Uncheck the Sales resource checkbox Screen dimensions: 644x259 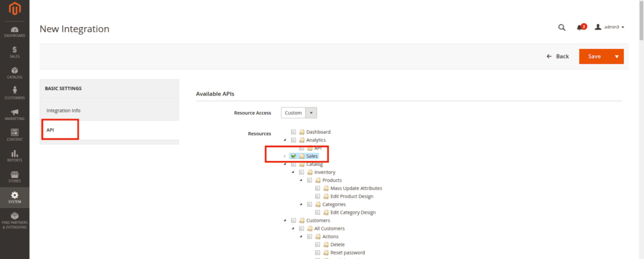(293, 157)
